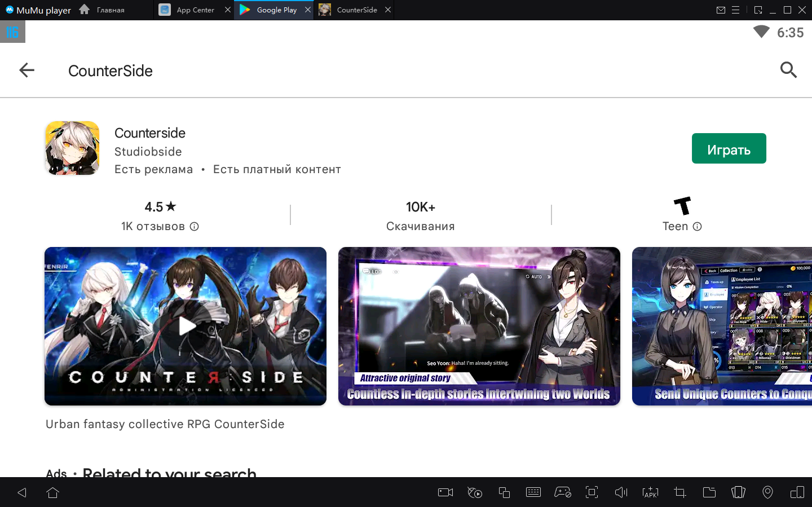Screen dimensions: 812x507
Task: Click the install APK icon
Action: tap(650, 492)
